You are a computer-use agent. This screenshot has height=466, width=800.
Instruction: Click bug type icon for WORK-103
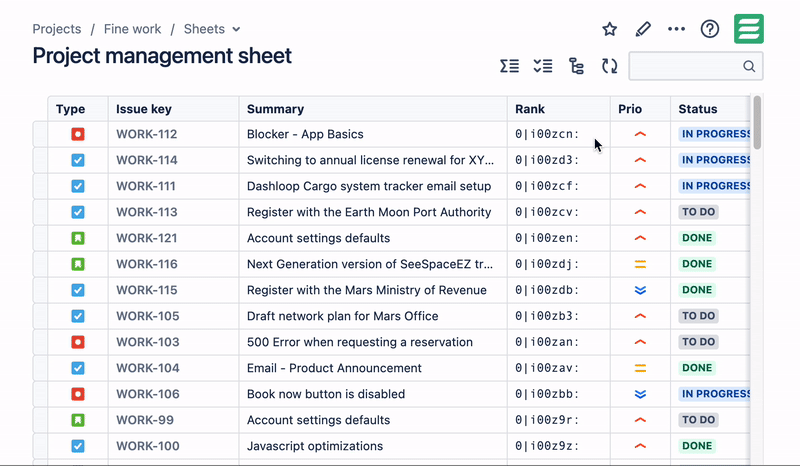(78, 342)
